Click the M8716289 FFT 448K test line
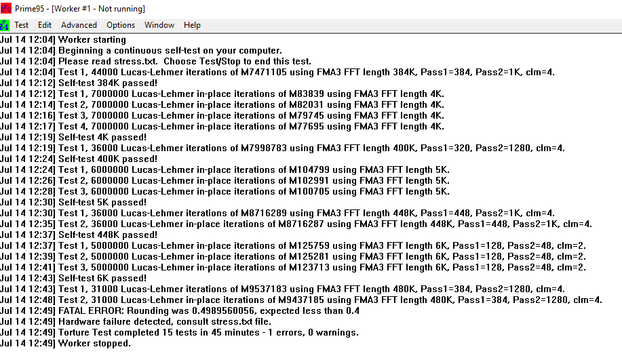 pyautogui.click(x=277, y=214)
